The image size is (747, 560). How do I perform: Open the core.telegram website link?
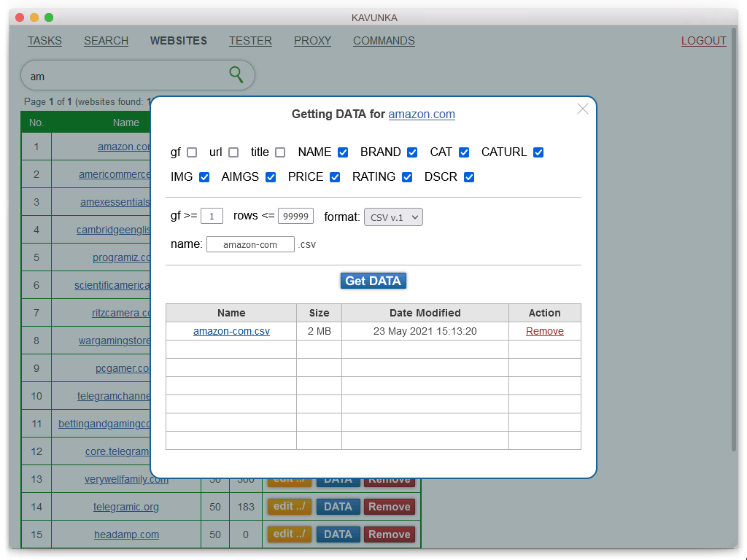click(x=117, y=451)
